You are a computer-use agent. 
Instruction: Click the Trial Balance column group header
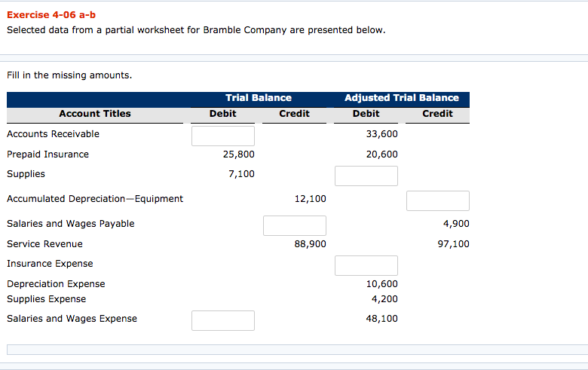click(259, 98)
